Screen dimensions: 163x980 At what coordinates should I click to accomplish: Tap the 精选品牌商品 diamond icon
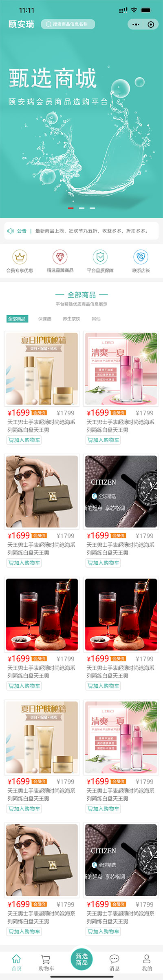[60, 257]
